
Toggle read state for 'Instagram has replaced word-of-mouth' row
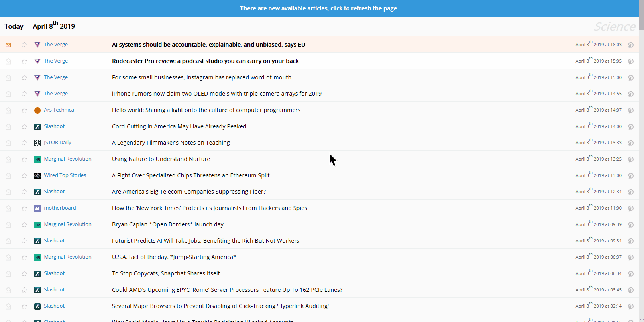(8, 78)
